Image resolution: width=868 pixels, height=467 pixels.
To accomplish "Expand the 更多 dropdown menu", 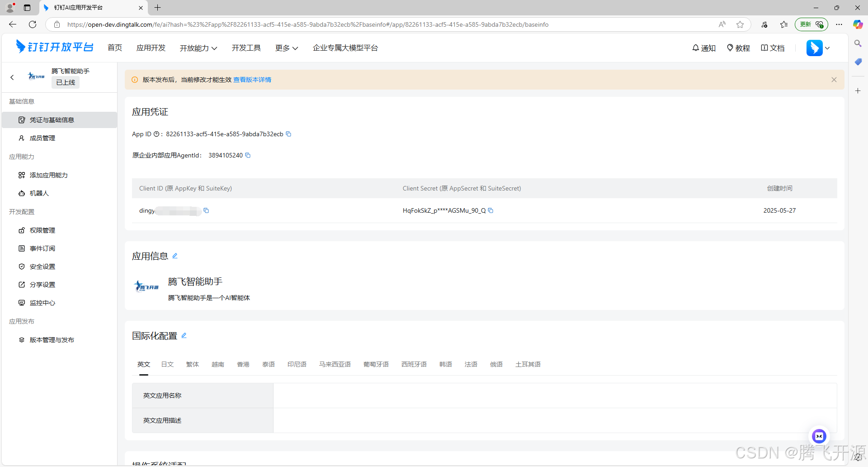I will click(x=286, y=48).
